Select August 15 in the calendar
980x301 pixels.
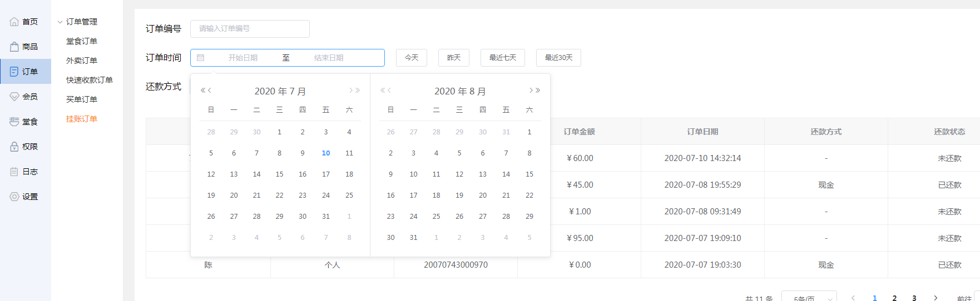529,174
